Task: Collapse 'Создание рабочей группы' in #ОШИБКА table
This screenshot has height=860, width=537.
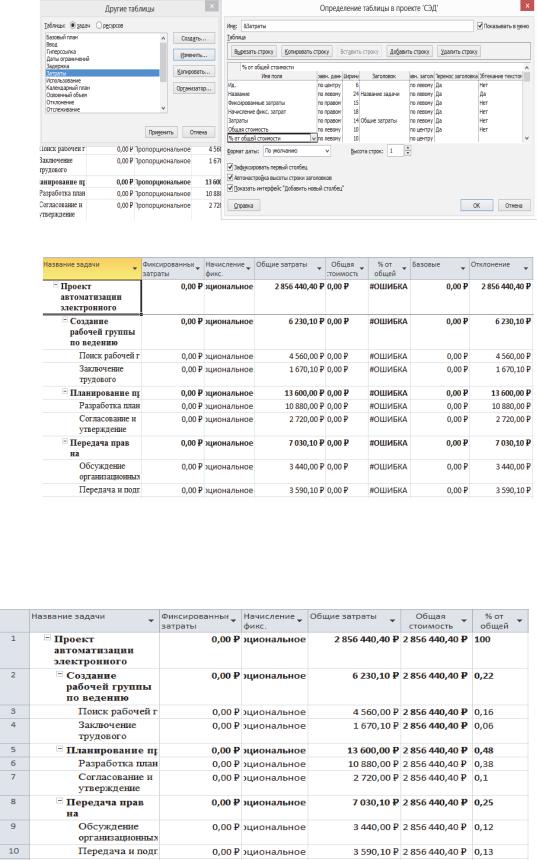Action: [65, 320]
